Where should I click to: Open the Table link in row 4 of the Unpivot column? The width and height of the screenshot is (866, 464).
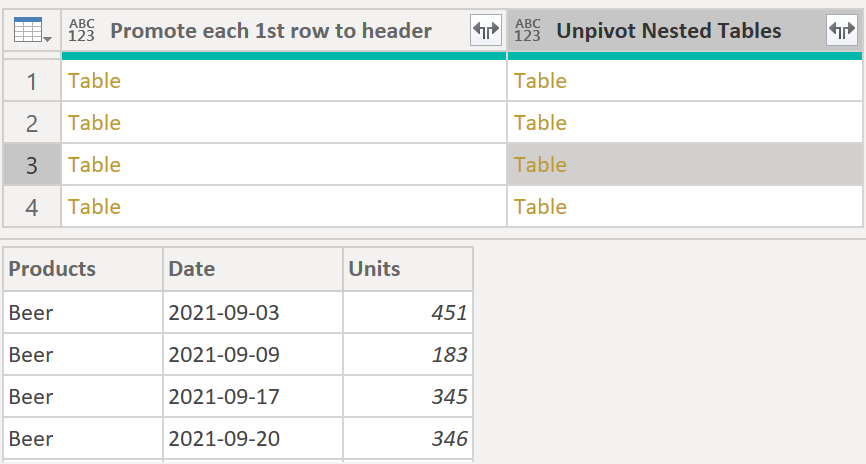coord(540,207)
